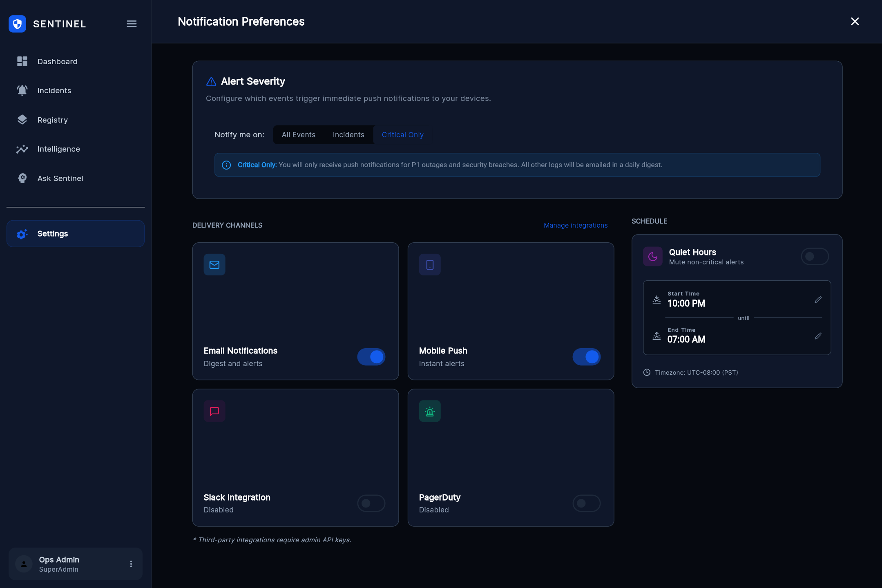Click the email envelope icon

(214, 265)
